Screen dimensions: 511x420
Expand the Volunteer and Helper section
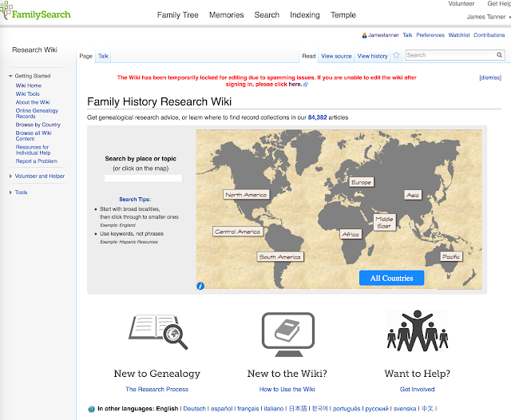point(10,176)
